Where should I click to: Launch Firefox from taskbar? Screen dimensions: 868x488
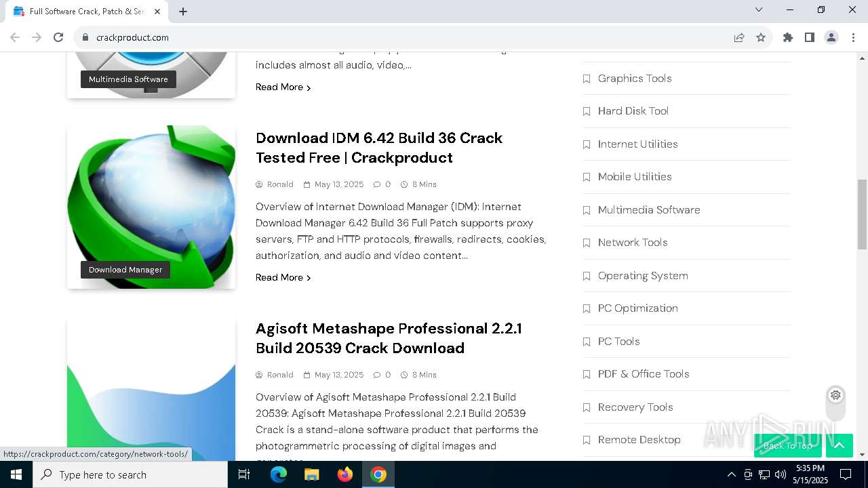[x=345, y=474]
